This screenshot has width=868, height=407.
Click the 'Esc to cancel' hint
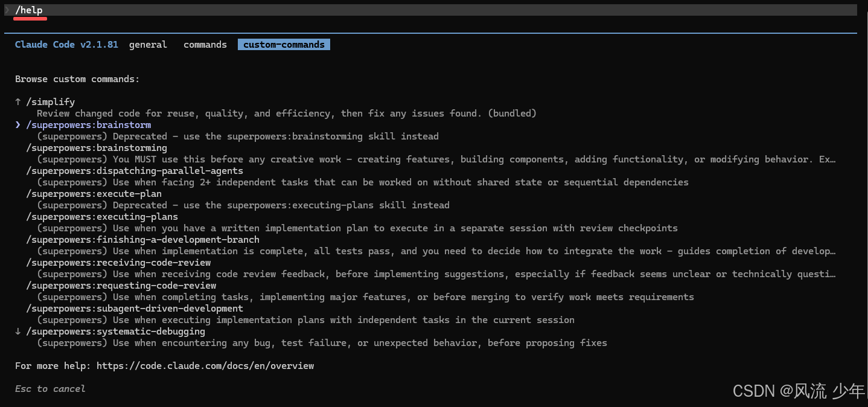pyautogui.click(x=50, y=389)
